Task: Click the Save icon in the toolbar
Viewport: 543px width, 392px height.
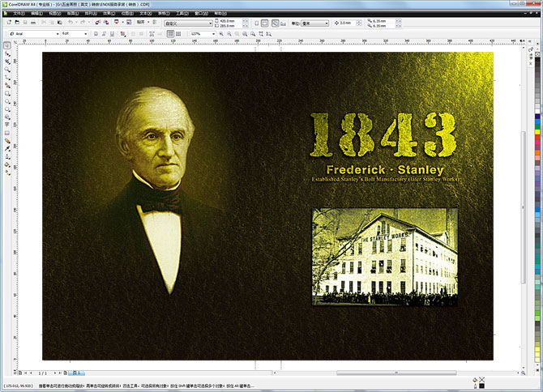Action: (x=24, y=23)
